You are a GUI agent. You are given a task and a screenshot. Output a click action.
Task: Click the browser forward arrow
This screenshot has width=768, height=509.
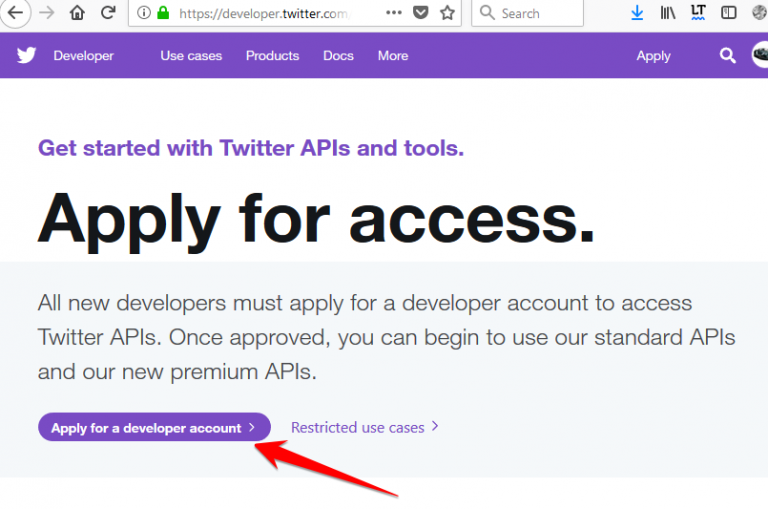coord(47,12)
